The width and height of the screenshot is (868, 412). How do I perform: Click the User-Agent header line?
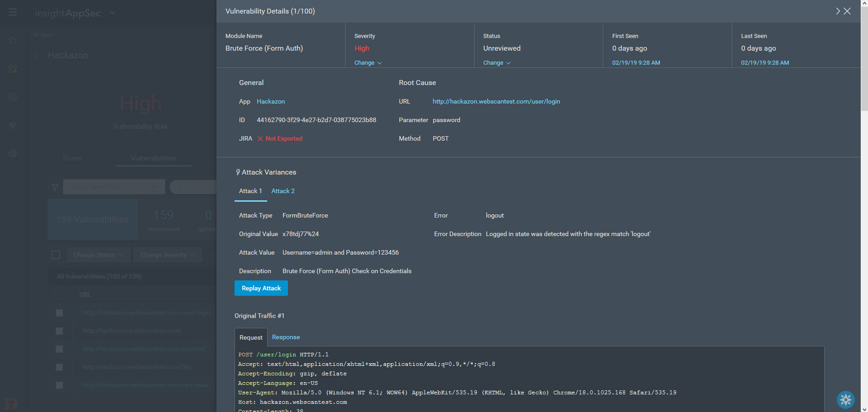(x=457, y=393)
